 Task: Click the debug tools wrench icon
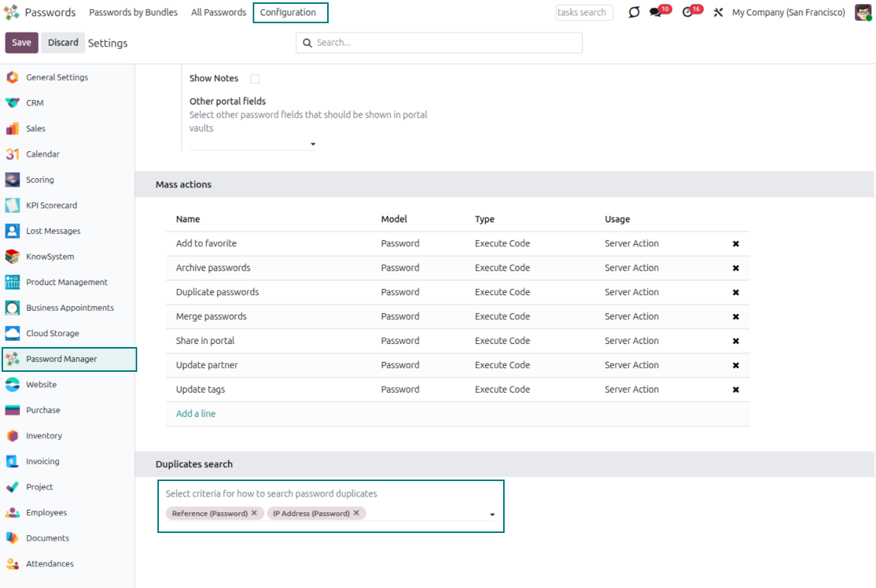pyautogui.click(x=718, y=12)
